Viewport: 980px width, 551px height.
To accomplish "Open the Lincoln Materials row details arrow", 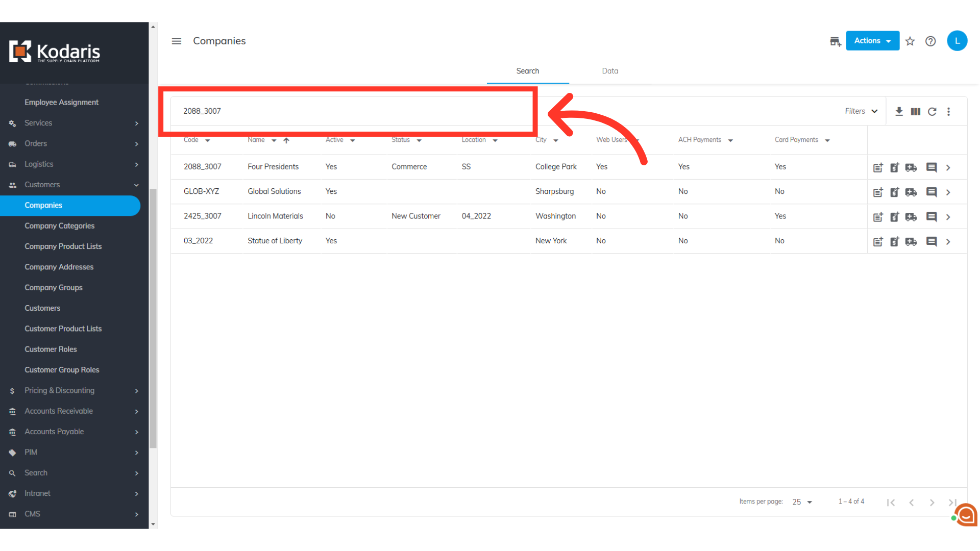I will pyautogui.click(x=948, y=217).
